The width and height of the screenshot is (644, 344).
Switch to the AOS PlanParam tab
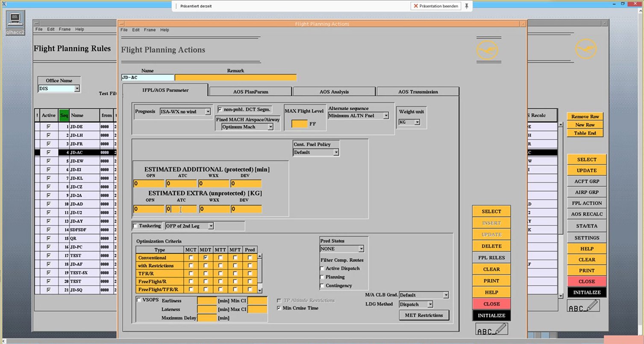tap(251, 92)
